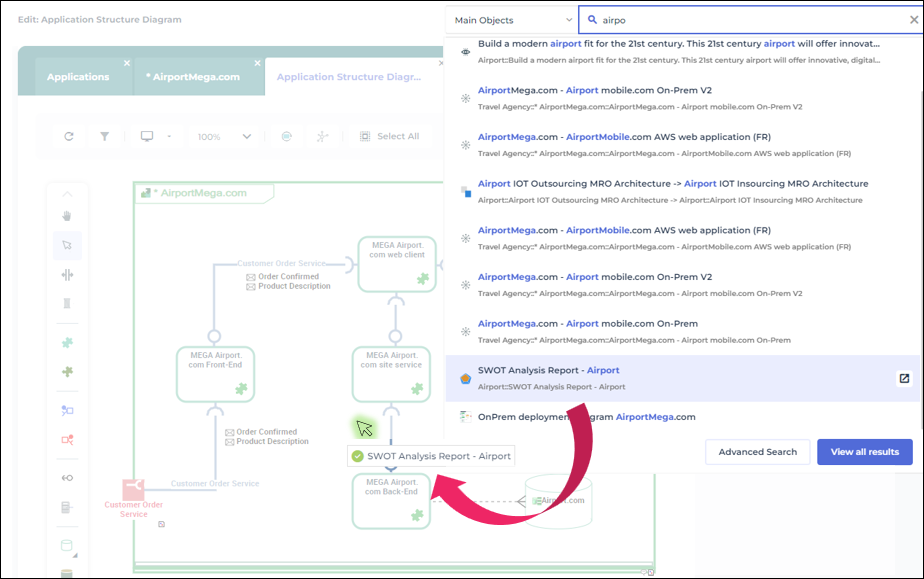Image resolution: width=924 pixels, height=579 pixels.
Task: Open the Main Objects dropdown
Action: coord(510,20)
